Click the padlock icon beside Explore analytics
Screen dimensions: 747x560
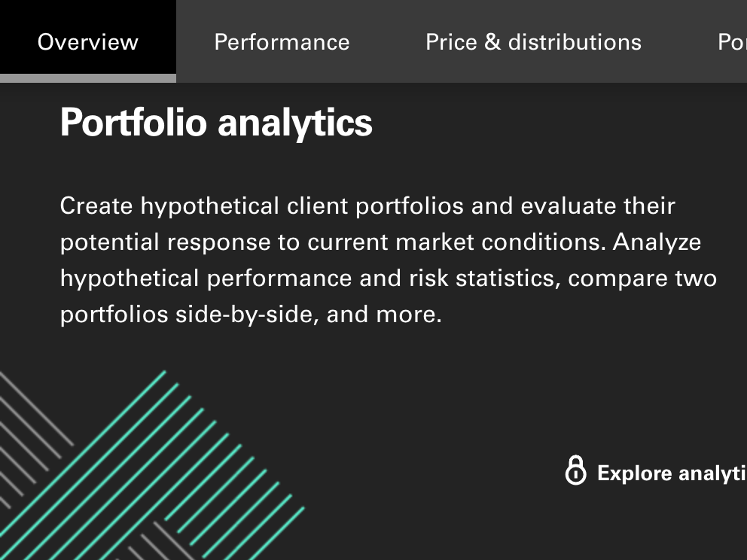pos(575,470)
